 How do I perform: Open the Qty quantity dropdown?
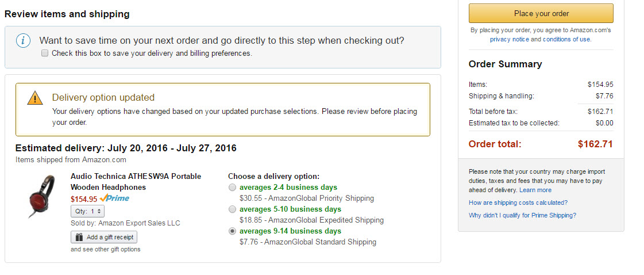tap(87, 211)
